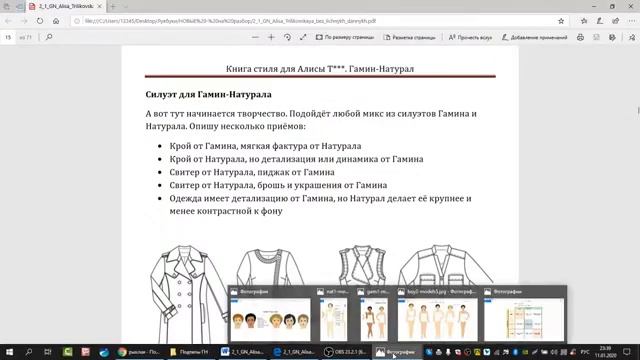The image size is (640, 360).
Task: Refresh the page in Edge
Action: (40, 21)
